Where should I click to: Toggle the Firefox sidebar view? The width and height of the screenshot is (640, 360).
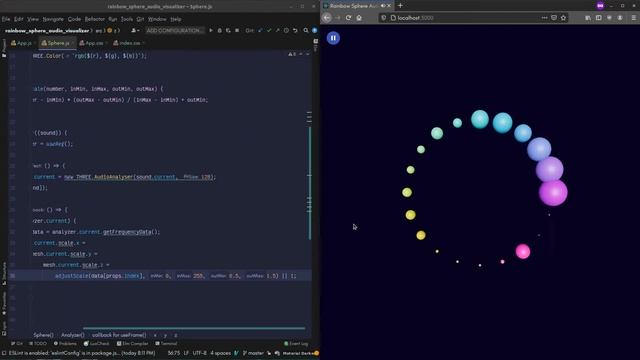(598, 18)
